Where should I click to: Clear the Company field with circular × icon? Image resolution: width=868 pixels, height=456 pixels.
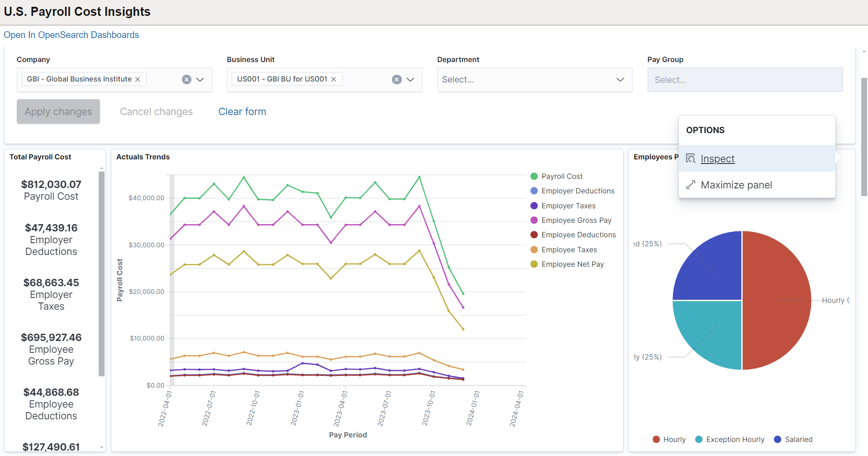point(186,79)
